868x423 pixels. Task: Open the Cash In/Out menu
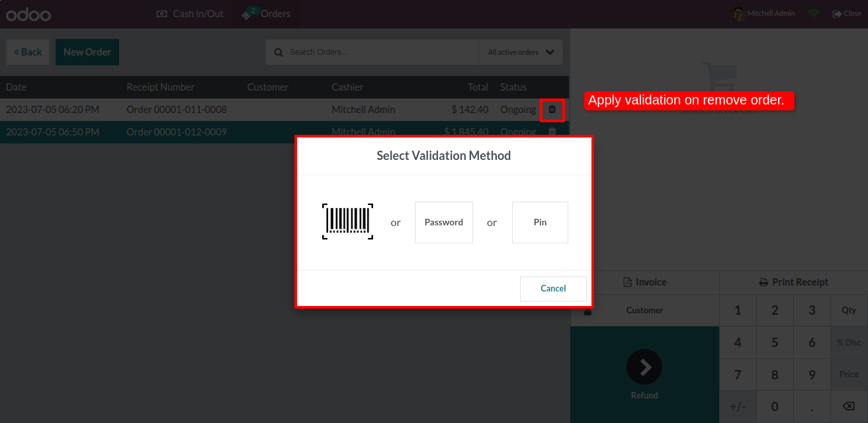(190, 14)
